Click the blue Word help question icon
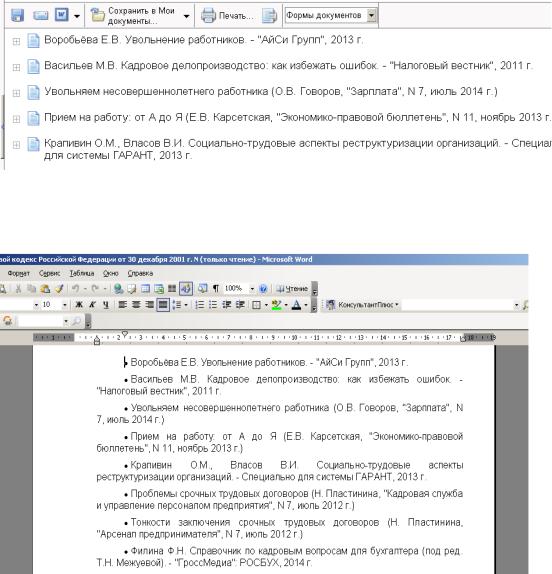This screenshot has width=552, height=574. 263,289
